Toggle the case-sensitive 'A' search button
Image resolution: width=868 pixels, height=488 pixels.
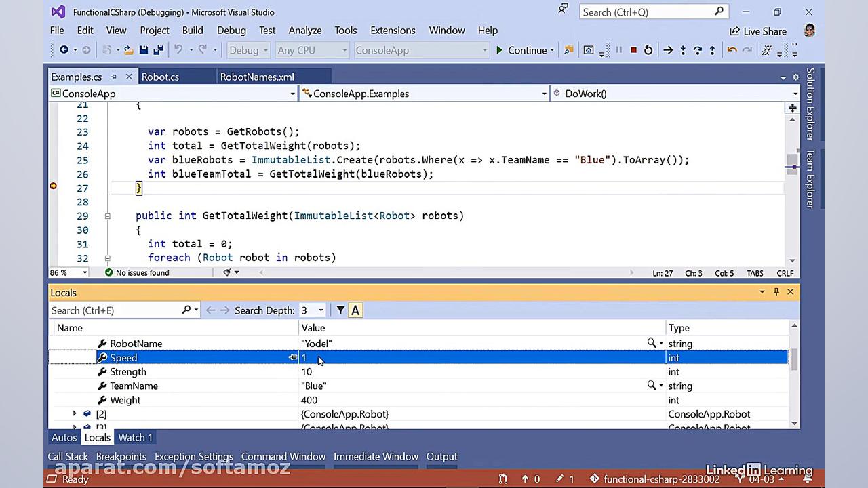tap(355, 310)
